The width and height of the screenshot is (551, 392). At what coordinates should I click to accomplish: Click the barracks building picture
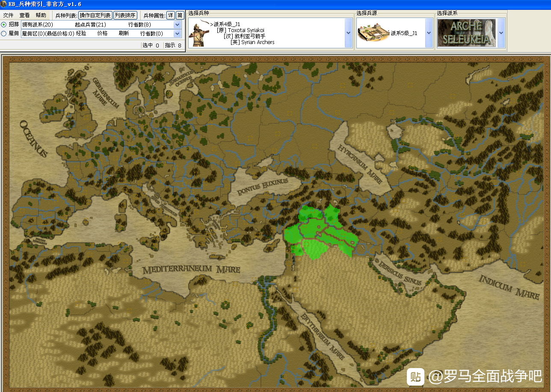[x=373, y=33]
